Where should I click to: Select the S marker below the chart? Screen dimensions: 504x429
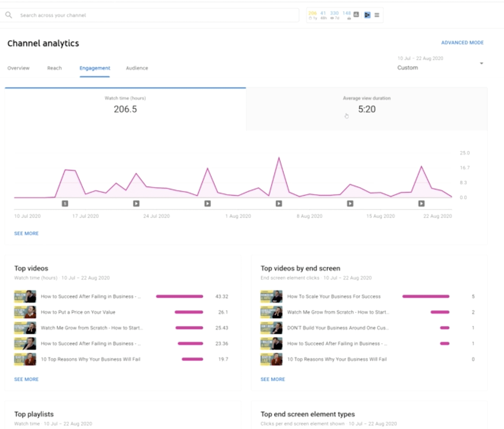point(66,203)
